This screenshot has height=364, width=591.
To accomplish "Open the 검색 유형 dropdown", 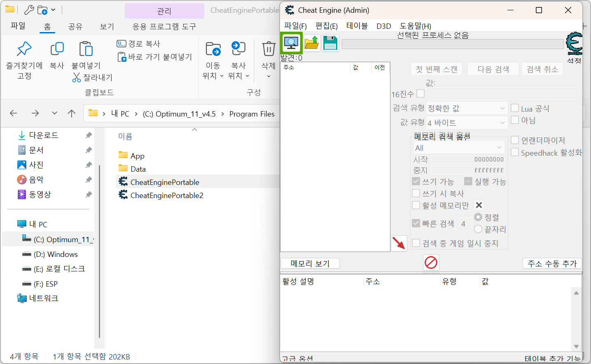I will point(467,108).
